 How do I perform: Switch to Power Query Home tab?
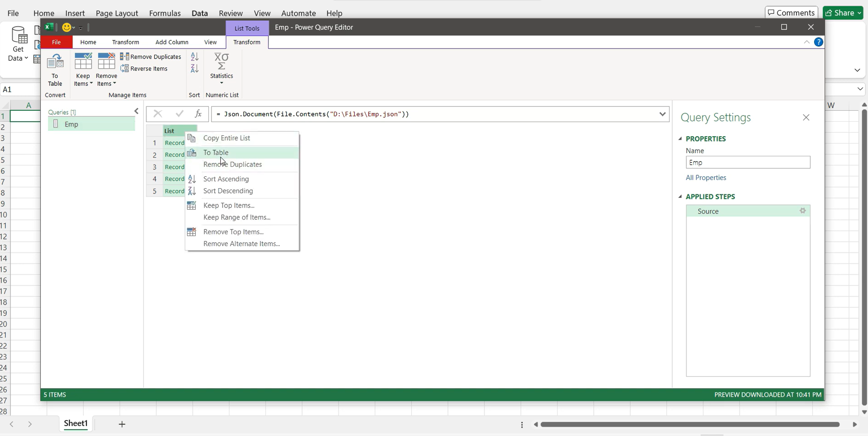(x=88, y=42)
